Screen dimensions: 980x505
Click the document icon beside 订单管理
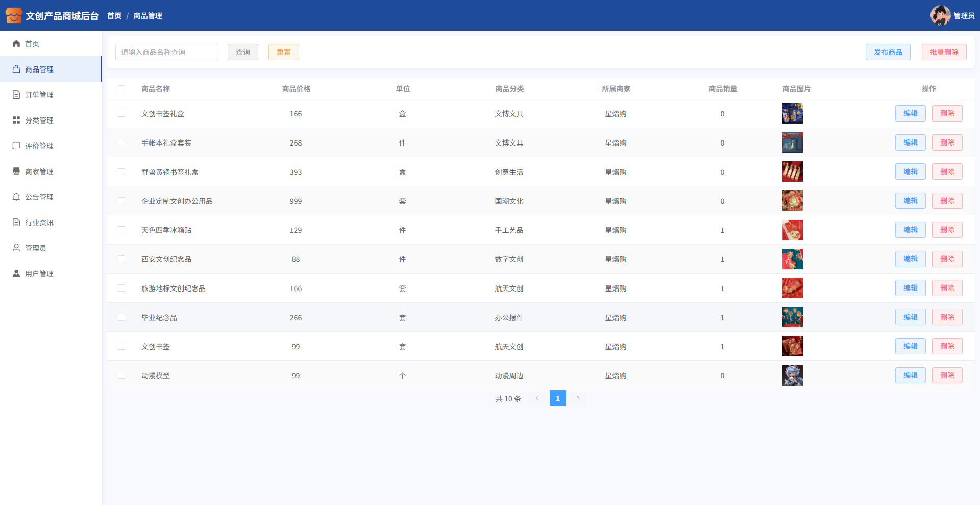(16, 95)
